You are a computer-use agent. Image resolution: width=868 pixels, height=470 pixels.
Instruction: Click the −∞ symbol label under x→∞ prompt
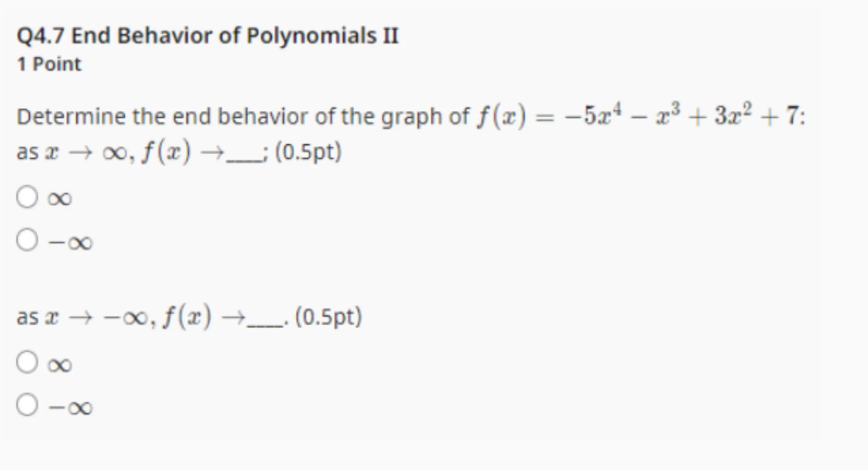(70, 243)
